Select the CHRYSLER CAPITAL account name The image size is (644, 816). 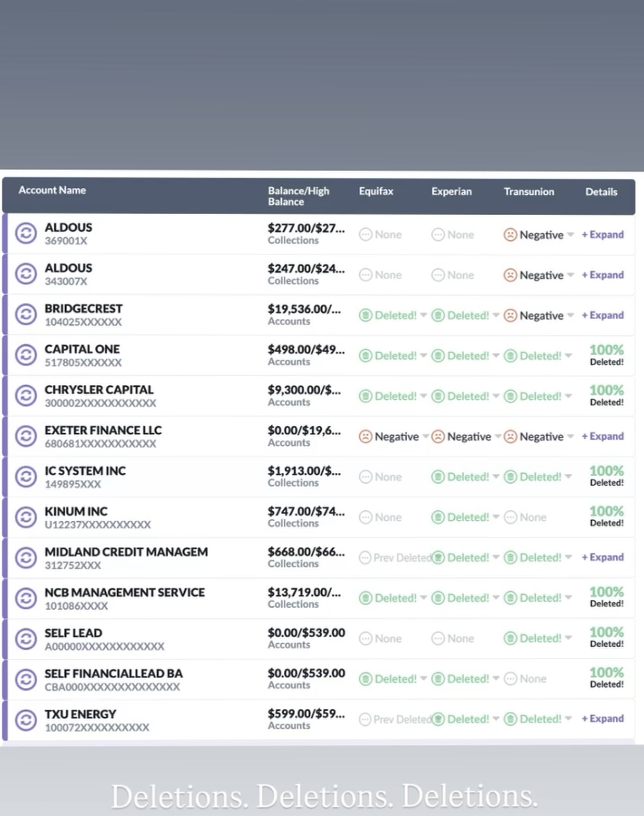[99, 390]
